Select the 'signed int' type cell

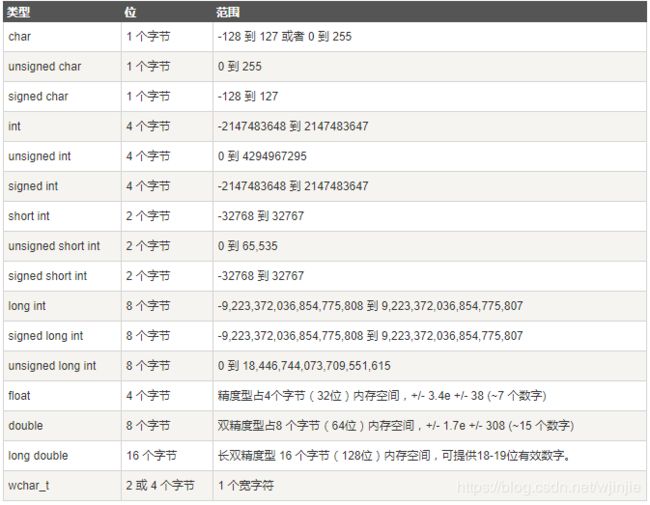tap(62, 186)
